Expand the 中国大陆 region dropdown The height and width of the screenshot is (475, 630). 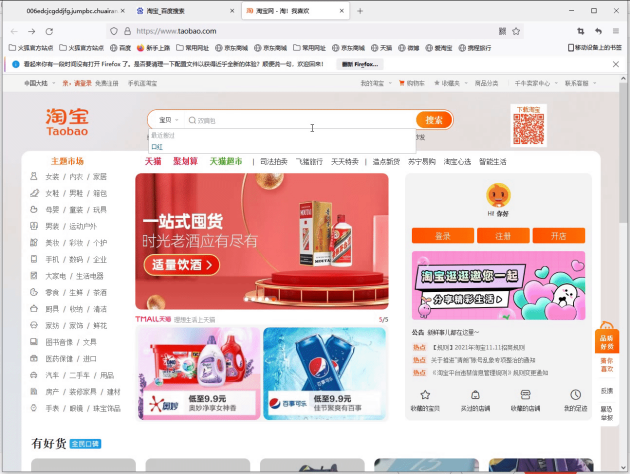coord(39,83)
